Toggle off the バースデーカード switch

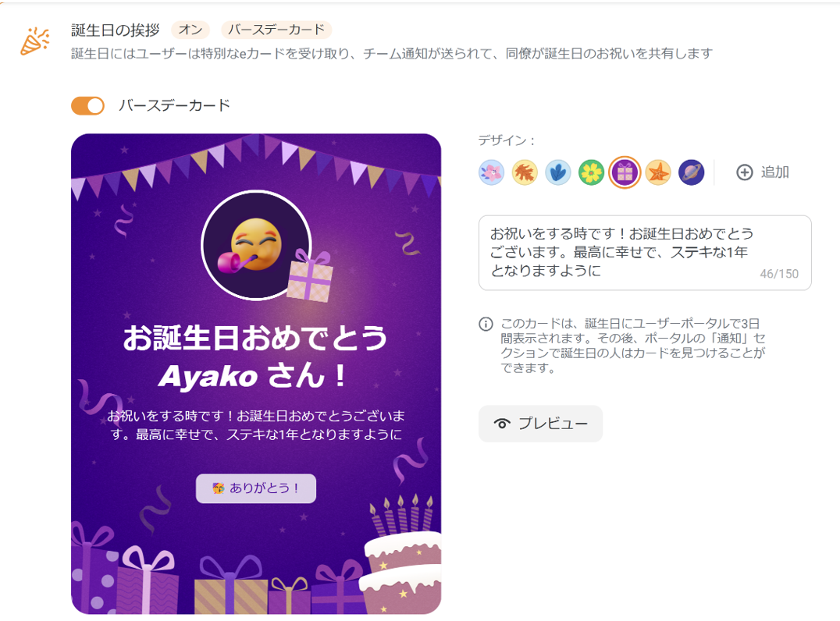(88, 105)
